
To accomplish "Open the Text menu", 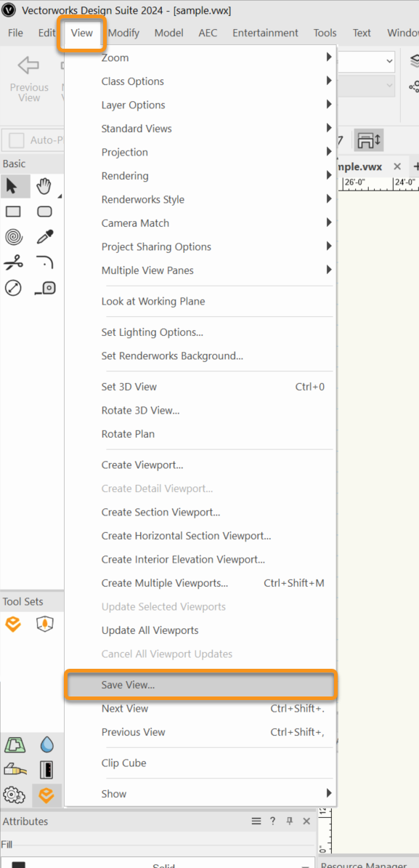I will coord(362,33).
